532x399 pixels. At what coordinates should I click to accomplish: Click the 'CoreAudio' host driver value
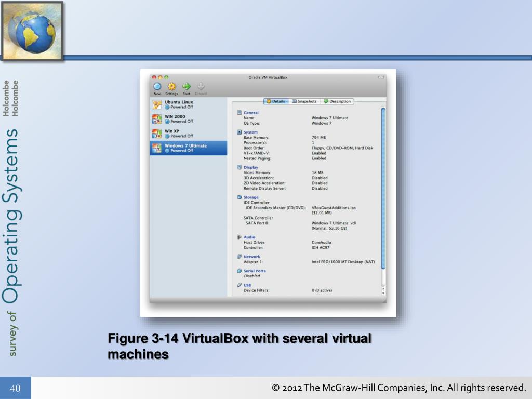[321, 243]
